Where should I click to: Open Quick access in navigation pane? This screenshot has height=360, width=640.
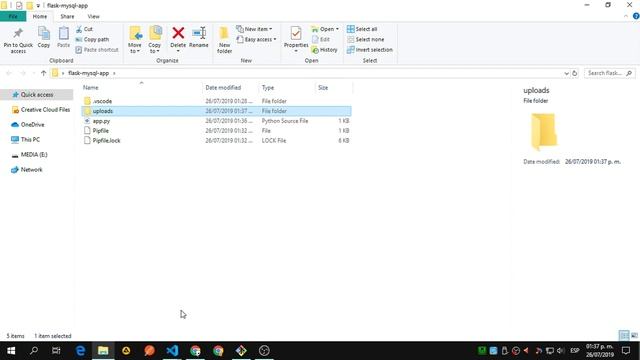(37, 95)
